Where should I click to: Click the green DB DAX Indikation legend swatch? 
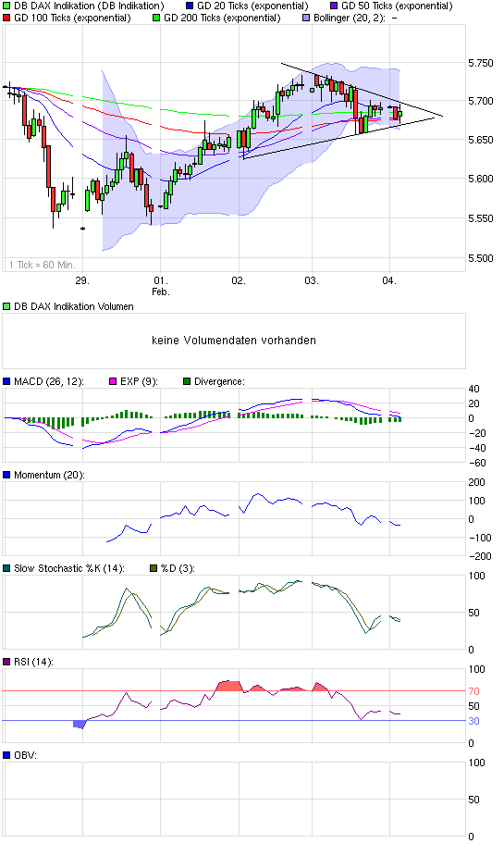click(6, 6)
